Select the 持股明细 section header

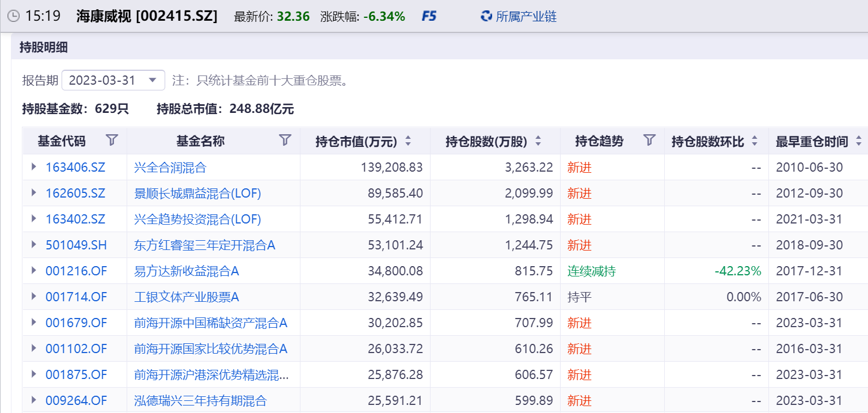[44, 48]
